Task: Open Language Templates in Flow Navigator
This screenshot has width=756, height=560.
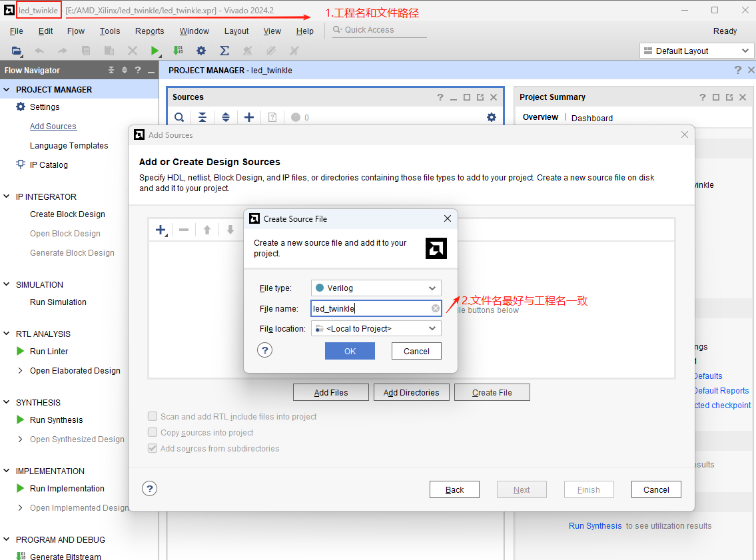Action: coord(69,146)
